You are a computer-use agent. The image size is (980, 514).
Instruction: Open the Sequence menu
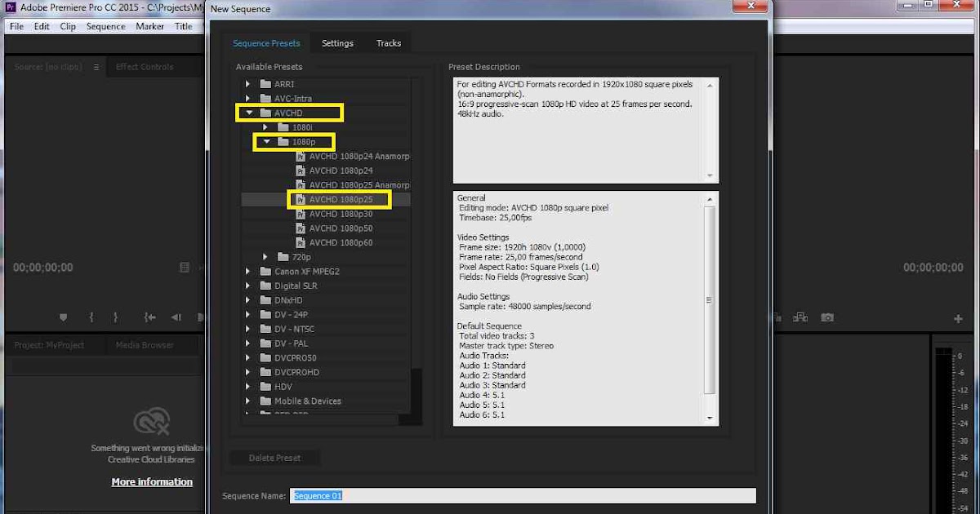106,26
